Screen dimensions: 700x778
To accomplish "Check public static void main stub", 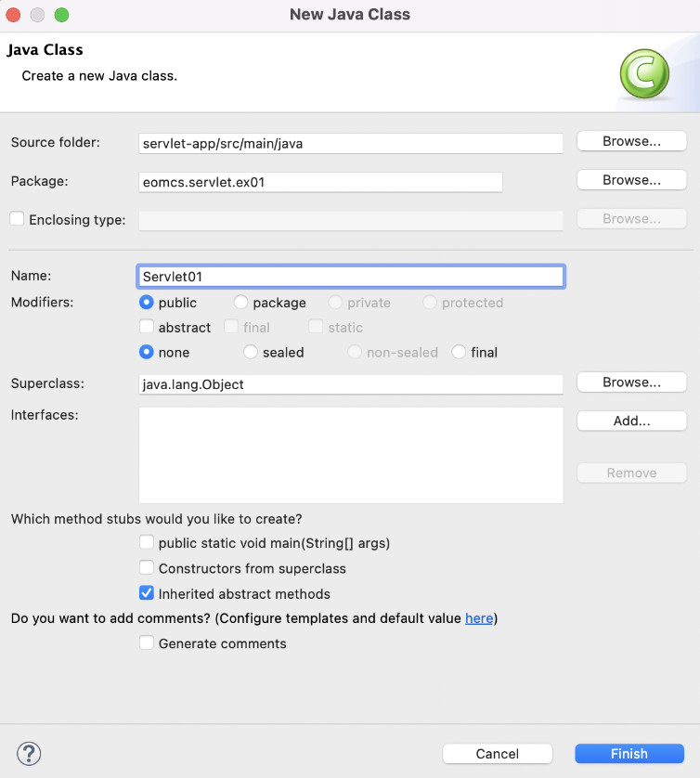I will 147,542.
